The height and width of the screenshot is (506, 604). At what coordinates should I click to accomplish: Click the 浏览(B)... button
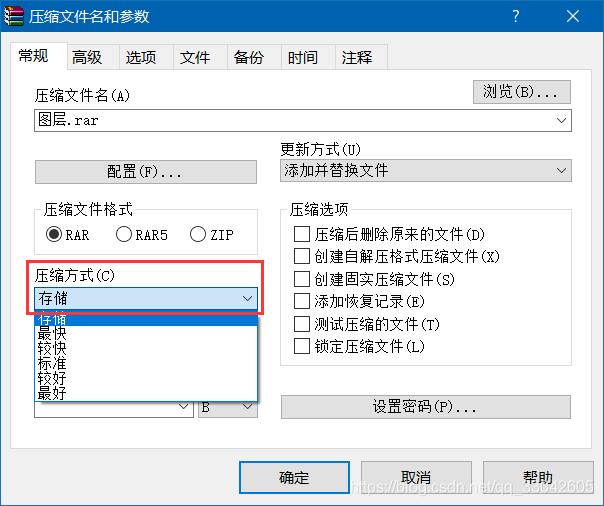[x=522, y=92]
